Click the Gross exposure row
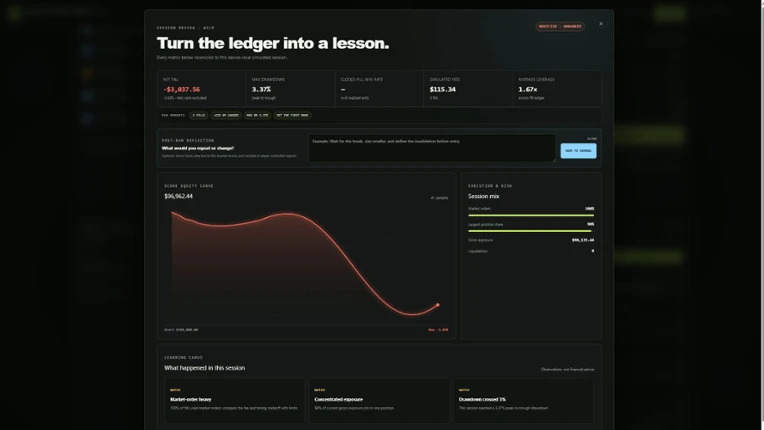The image size is (764, 430). point(531,240)
